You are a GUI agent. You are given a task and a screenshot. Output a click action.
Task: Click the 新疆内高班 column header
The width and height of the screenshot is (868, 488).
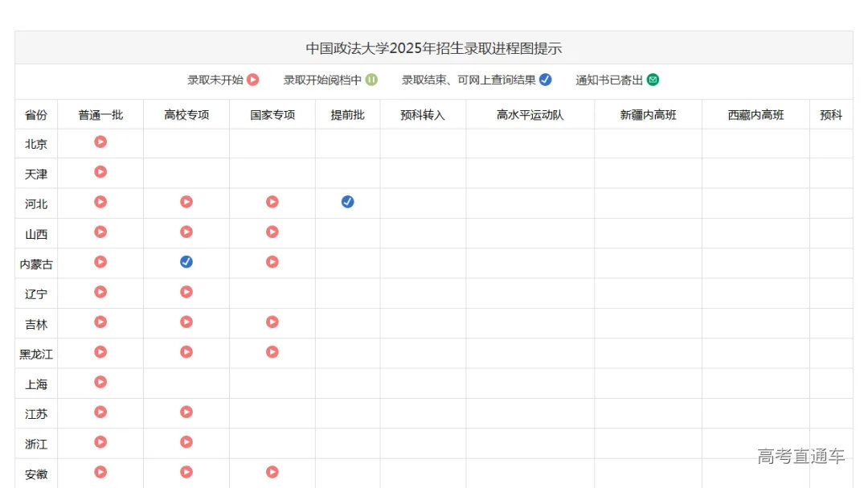pos(648,115)
